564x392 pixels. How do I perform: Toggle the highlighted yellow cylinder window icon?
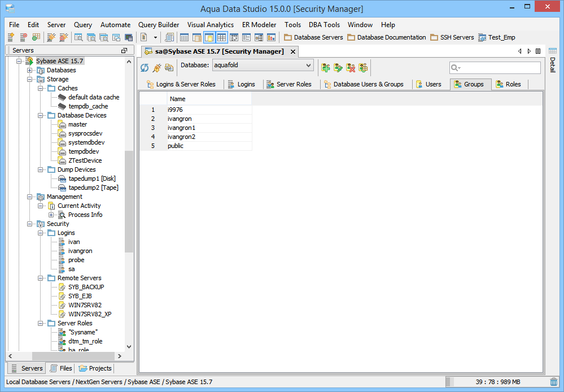(209, 37)
